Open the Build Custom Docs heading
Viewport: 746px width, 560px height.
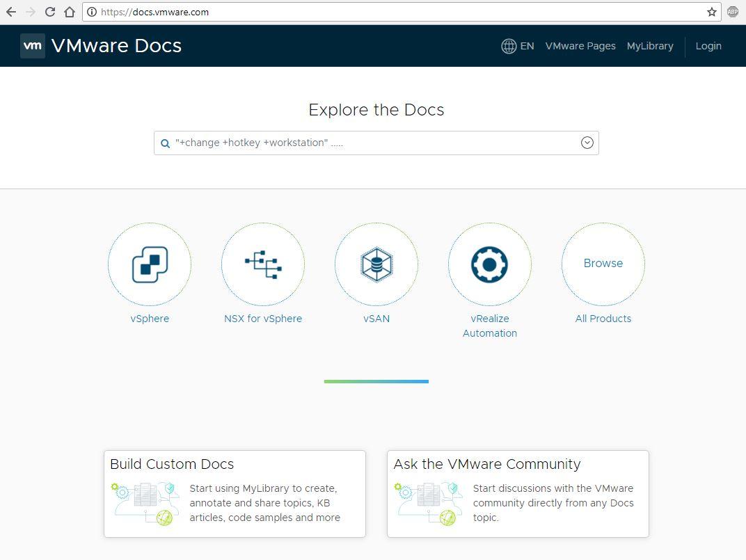coord(172,464)
